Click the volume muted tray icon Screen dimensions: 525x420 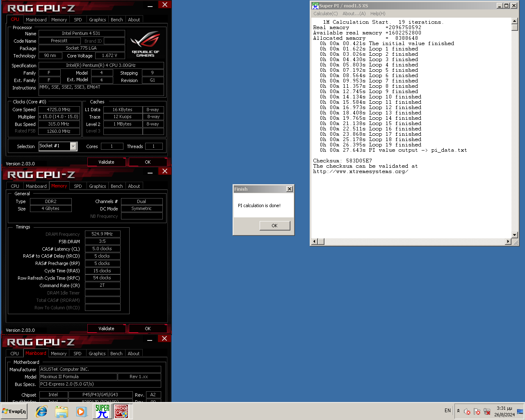467,411
